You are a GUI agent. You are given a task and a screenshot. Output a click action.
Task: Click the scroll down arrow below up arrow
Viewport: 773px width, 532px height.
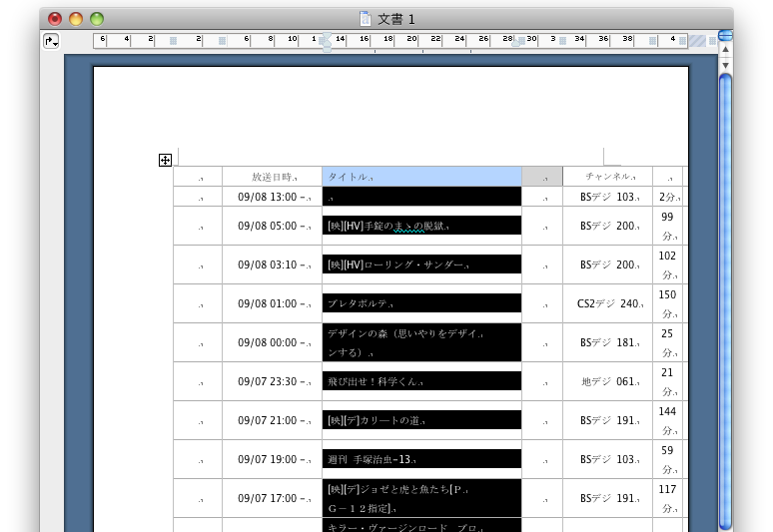coord(725,64)
